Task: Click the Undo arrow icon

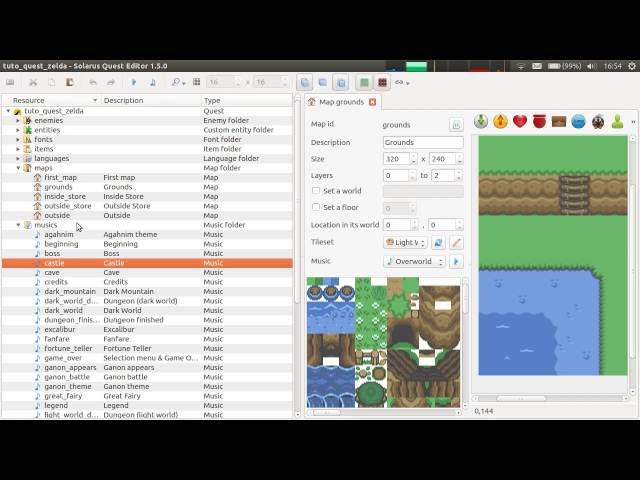Action: [93, 82]
